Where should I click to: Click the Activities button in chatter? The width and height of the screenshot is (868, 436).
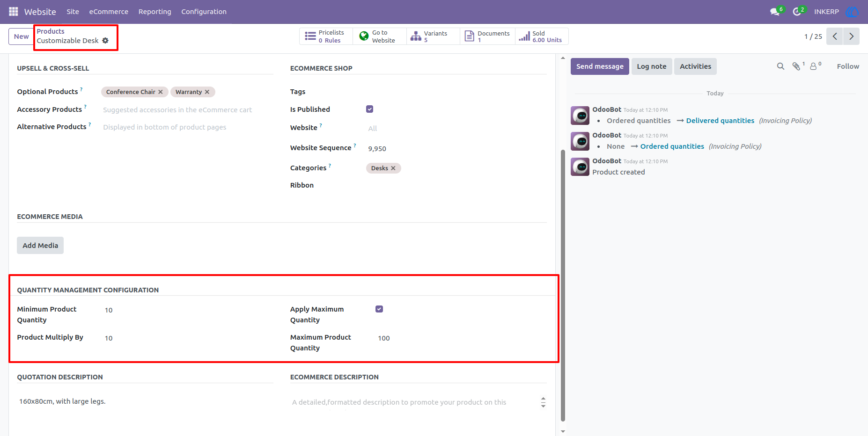tap(695, 66)
